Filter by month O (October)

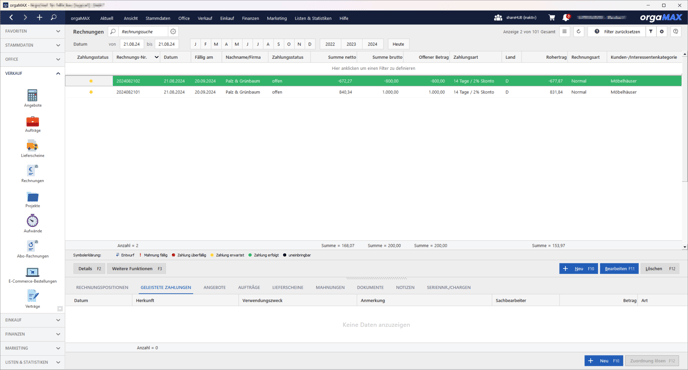(289, 44)
